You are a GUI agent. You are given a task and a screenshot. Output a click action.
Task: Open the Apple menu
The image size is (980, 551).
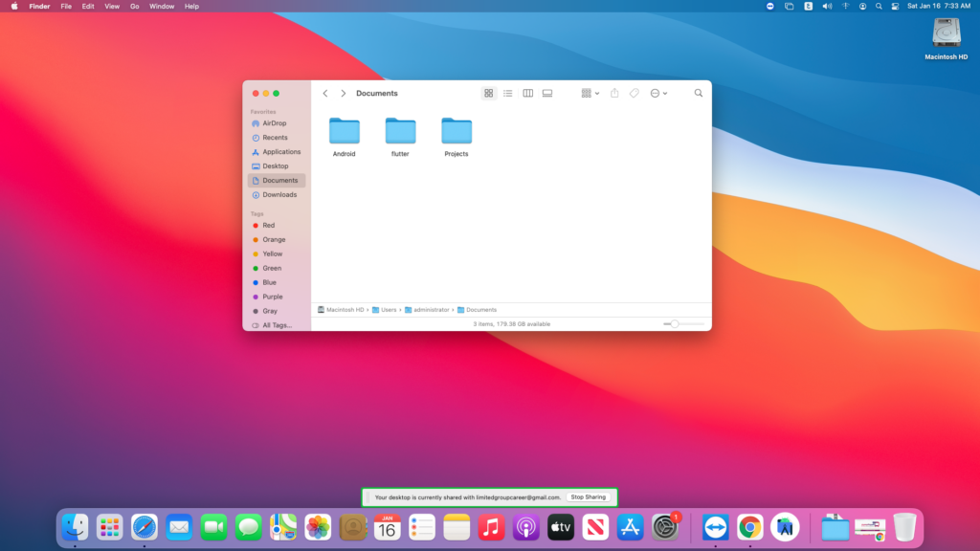(x=14, y=7)
